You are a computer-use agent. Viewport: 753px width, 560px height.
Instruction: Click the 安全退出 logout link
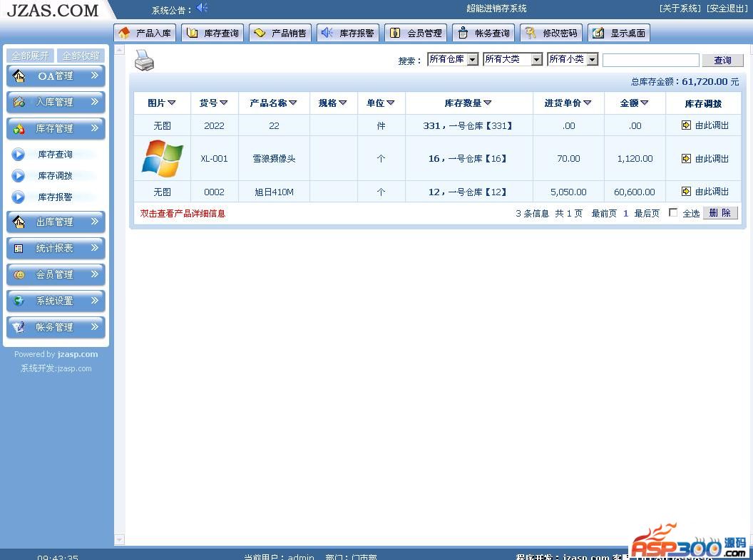coord(727,8)
